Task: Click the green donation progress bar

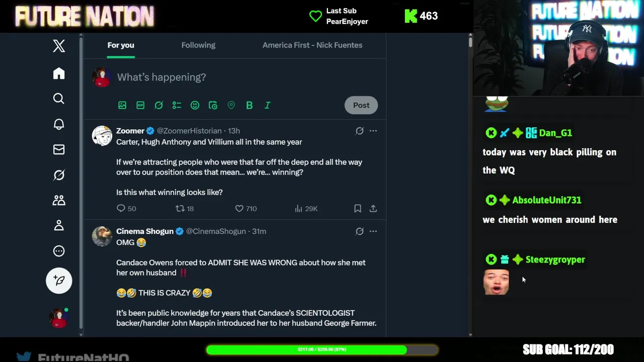Action: [322, 349]
